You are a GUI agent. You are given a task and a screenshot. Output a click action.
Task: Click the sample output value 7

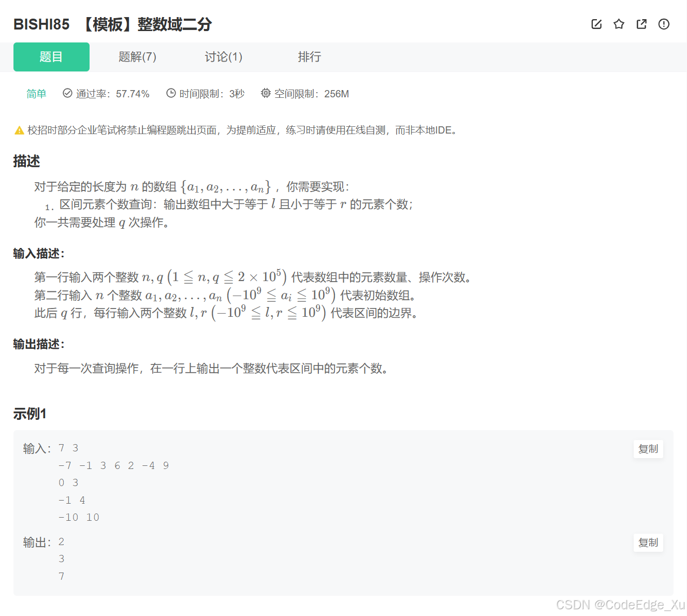point(61,576)
